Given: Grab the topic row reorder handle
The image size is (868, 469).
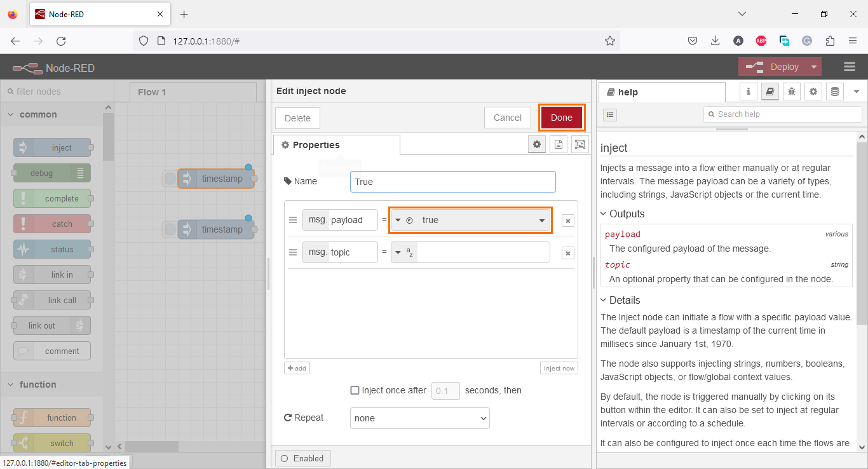Looking at the screenshot, I should pyautogui.click(x=293, y=252).
